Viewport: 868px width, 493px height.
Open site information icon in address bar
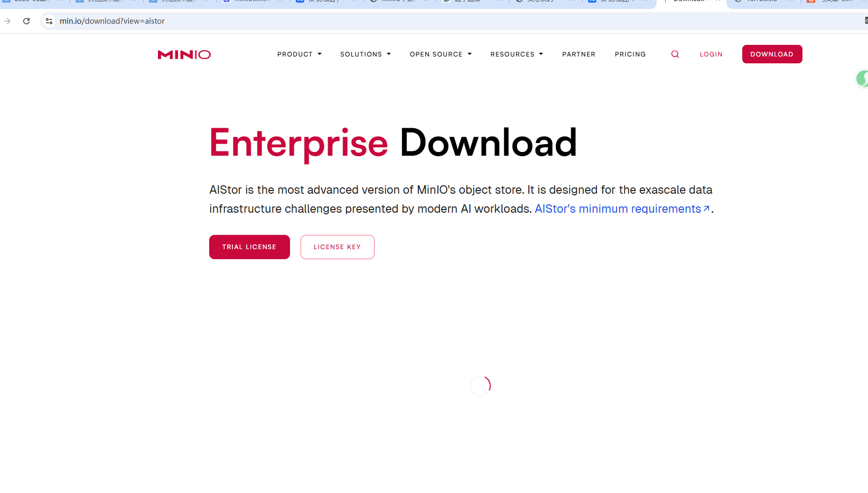tap(49, 21)
